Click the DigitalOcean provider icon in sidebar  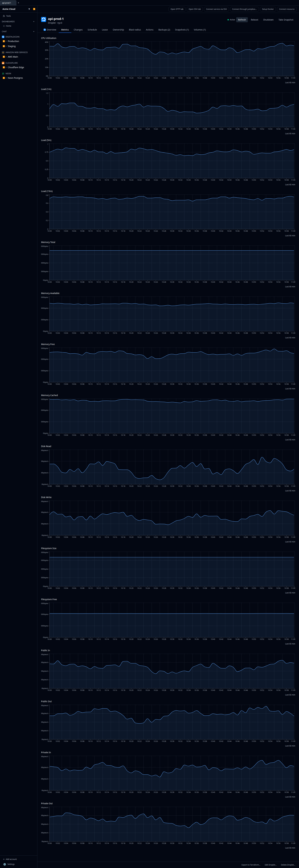click(3, 37)
